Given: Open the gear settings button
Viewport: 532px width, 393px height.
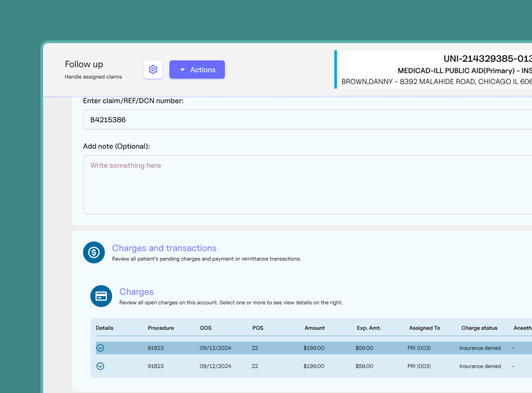Looking at the screenshot, I should point(153,69).
